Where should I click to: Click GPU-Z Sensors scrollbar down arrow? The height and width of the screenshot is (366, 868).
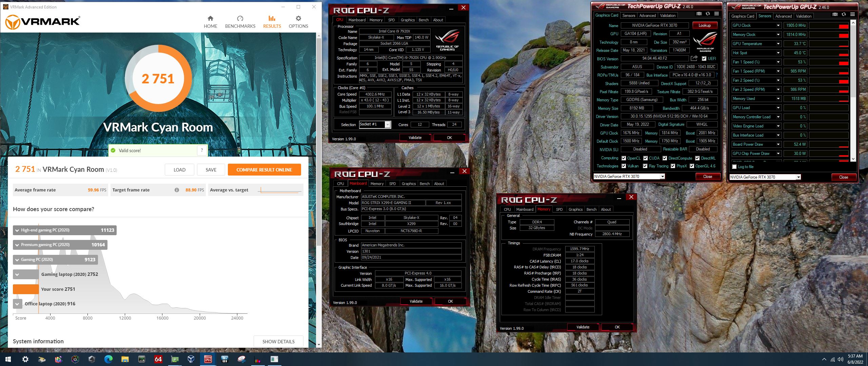[x=853, y=159]
